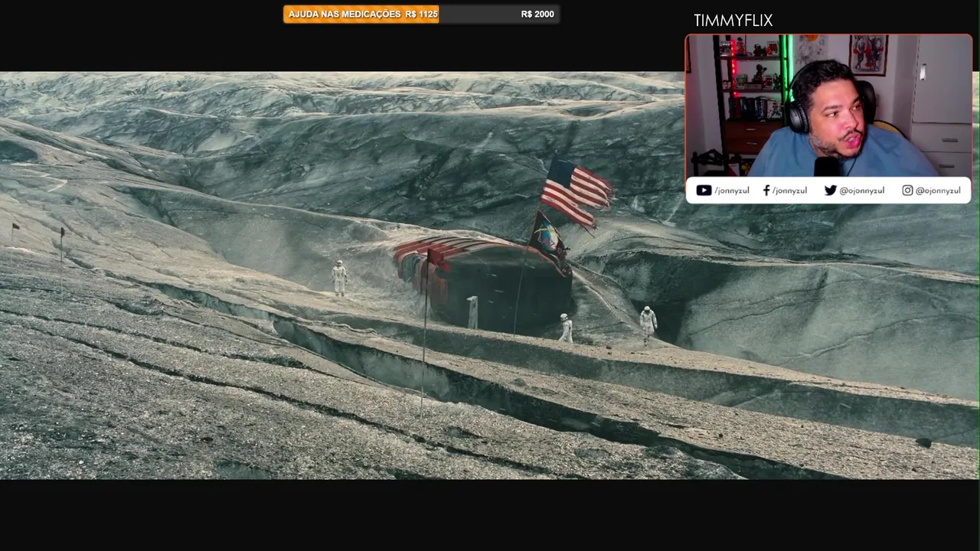Click the YouTube handle /jonnyzul

[x=732, y=191]
